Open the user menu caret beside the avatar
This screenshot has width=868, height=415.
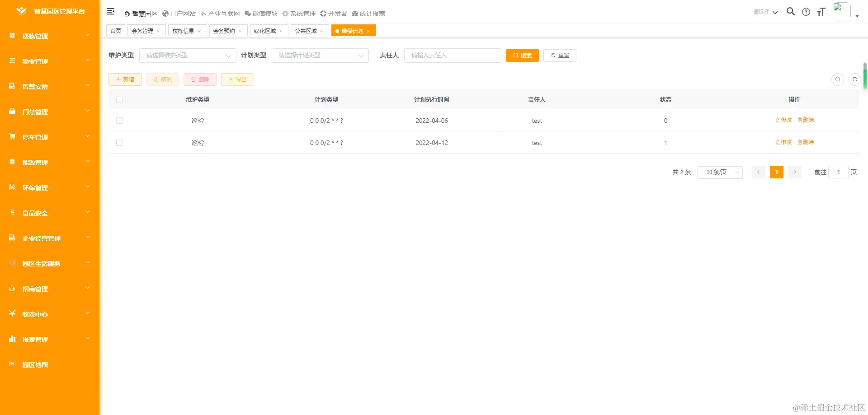click(857, 16)
